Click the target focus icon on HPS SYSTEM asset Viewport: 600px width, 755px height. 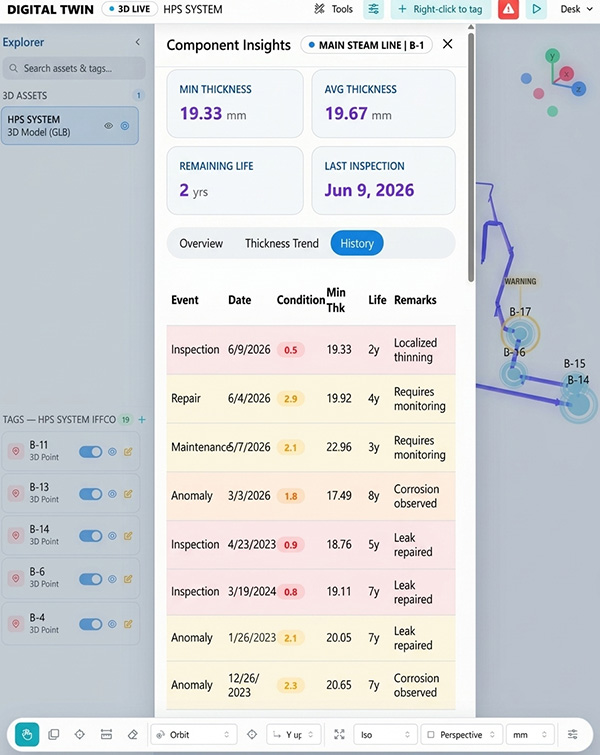pos(125,126)
